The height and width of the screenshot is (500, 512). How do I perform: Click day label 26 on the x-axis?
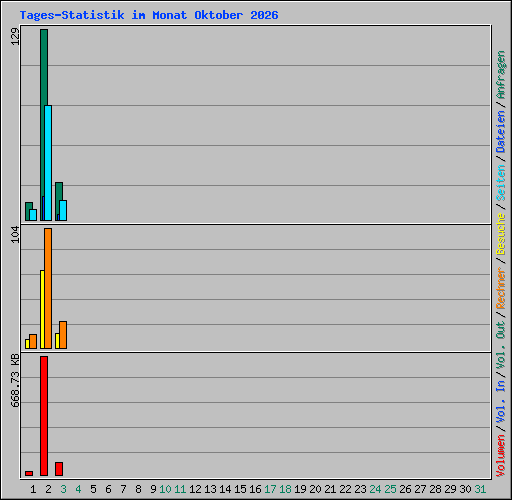[405, 489]
